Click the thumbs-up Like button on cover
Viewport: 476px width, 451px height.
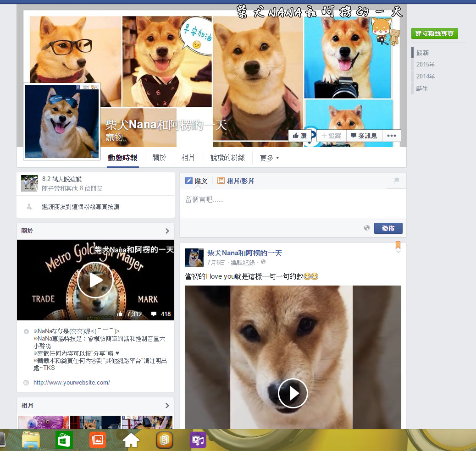(x=299, y=136)
